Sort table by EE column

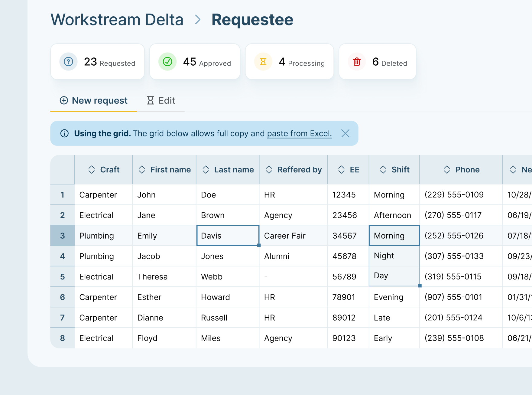point(341,170)
